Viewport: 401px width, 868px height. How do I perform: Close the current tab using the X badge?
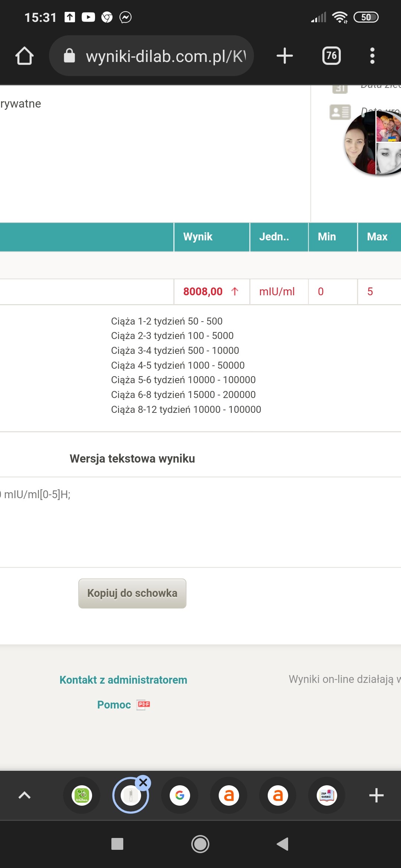143,783
